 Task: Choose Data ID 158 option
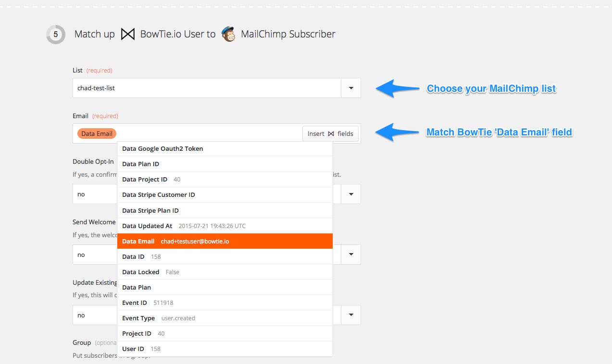coord(225,256)
